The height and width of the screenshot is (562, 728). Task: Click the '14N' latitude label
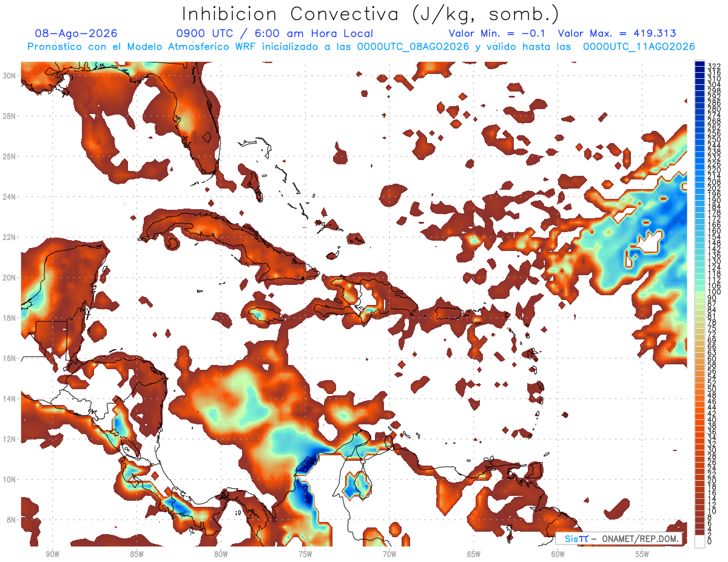point(9,398)
